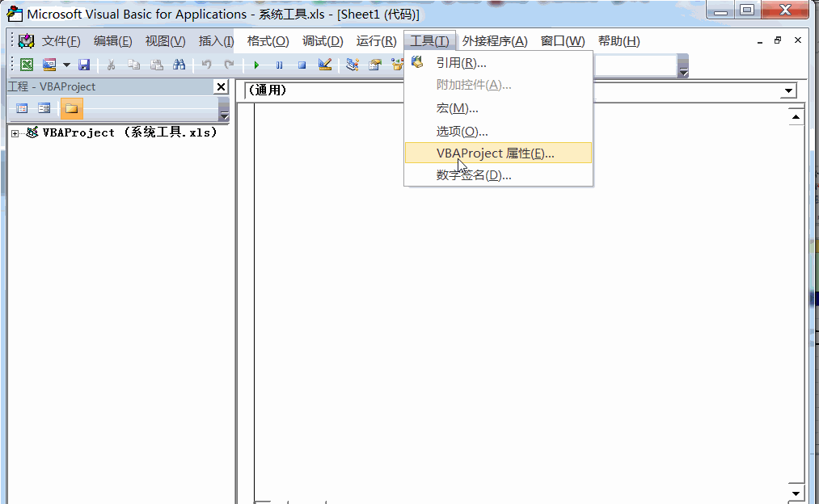Screen dimensions: 819x504
Task: Click the Cut scissors icon
Action: point(111,65)
